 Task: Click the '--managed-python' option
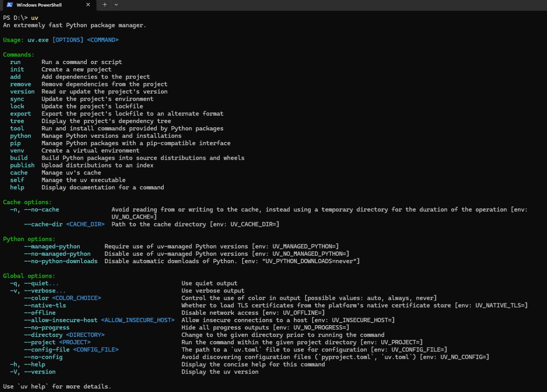(52, 247)
